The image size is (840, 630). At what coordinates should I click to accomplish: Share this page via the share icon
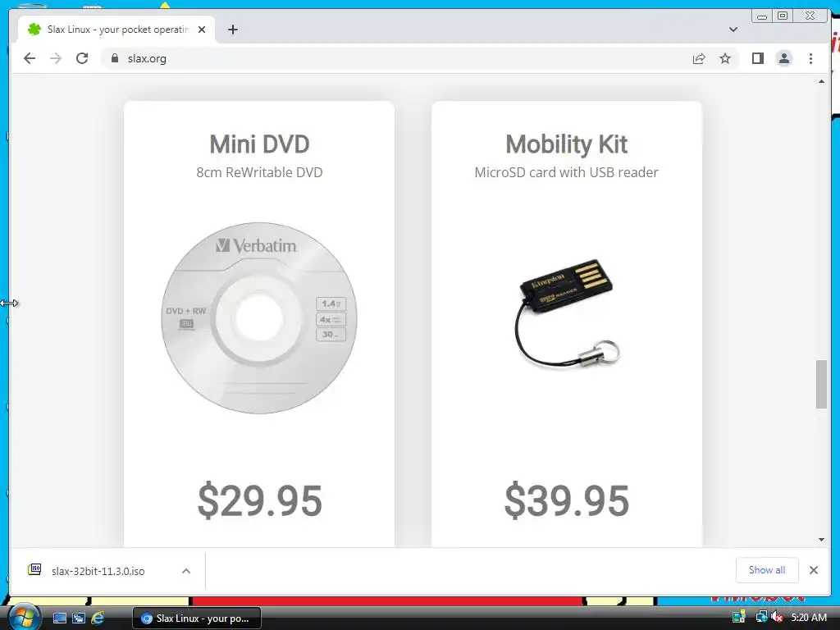[699, 58]
